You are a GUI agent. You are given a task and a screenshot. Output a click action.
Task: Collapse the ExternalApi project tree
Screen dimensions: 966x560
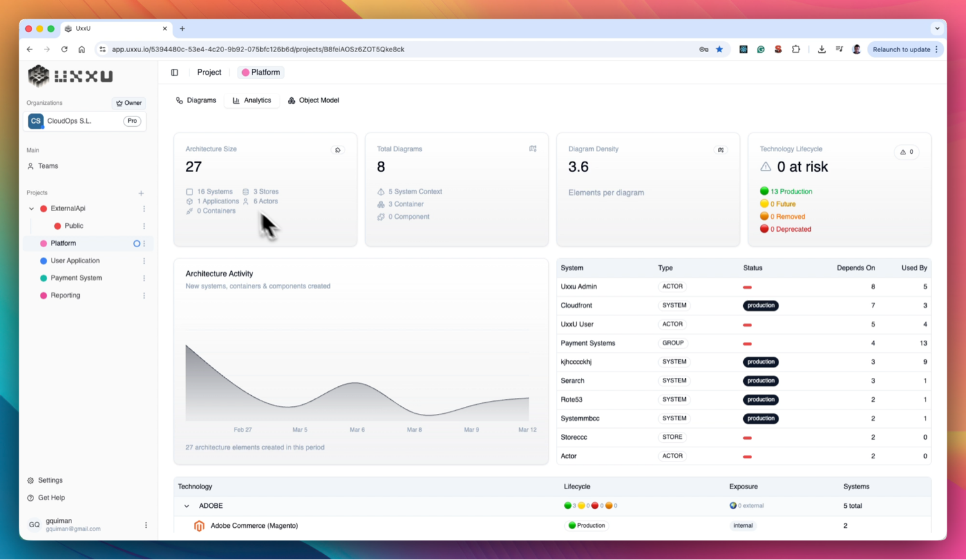click(x=32, y=209)
